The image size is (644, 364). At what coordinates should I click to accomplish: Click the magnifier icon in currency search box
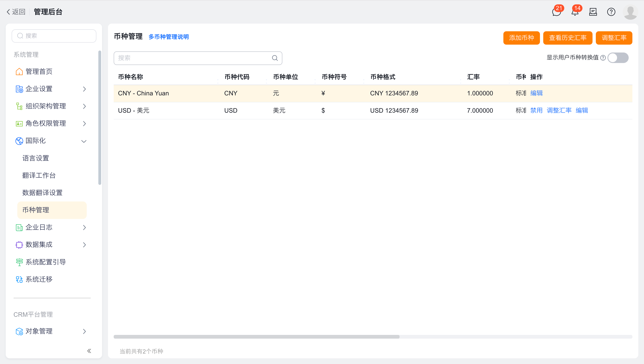[274, 58]
